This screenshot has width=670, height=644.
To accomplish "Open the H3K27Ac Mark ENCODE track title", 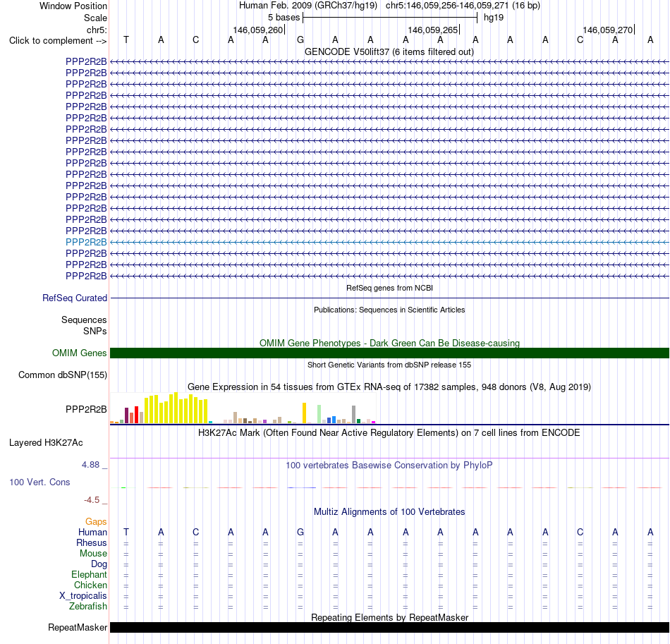I will 389,432.
